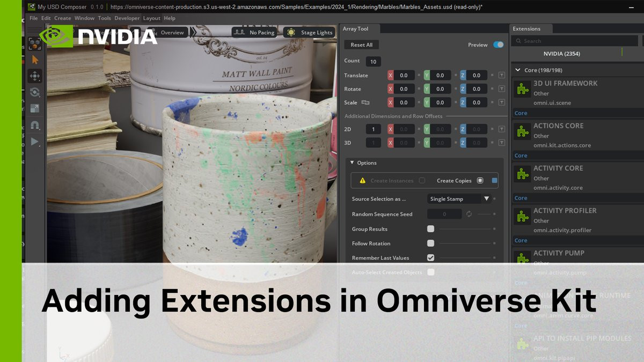Click the ACTIVITY CORE extension puzzle icon
The height and width of the screenshot is (362, 644).
[522, 174]
